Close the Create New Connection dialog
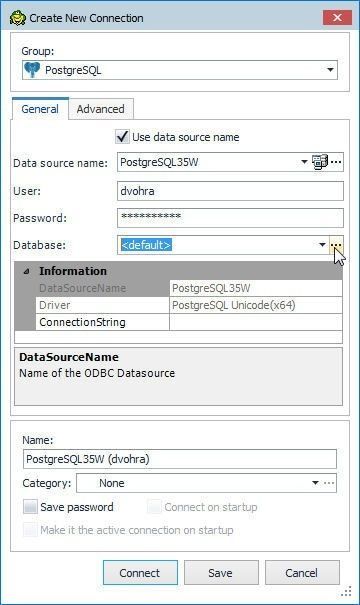The width and height of the screenshot is (360, 605). (x=337, y=18)
